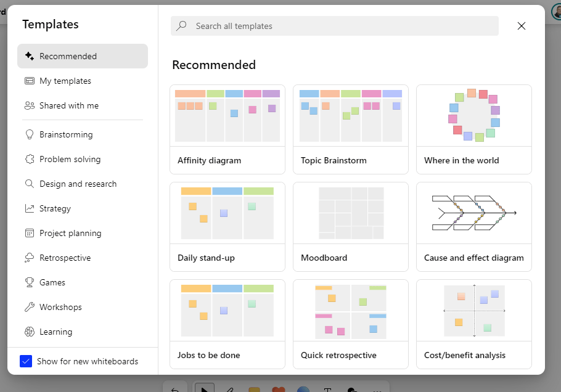Select the Cost/benefit analysis template
The height and width of the screenshot is (392, 561).
click(474, 324)
